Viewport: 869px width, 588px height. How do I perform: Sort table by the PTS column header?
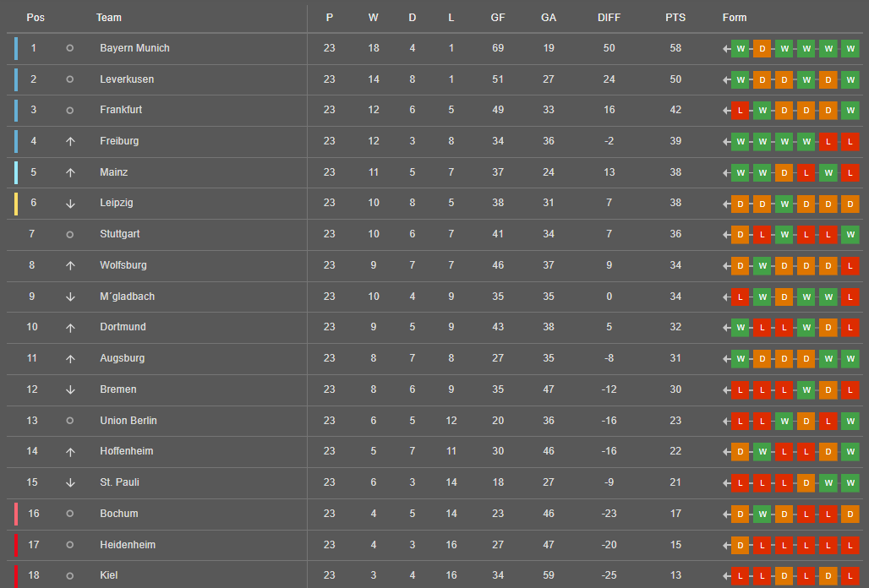pos(675,18)
